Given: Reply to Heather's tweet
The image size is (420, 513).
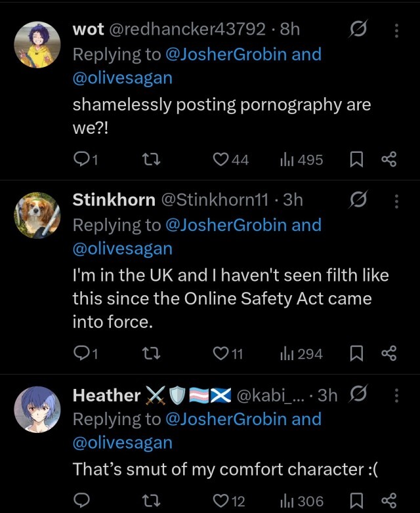Looking at the screenshot, I should tap(81, 501).
